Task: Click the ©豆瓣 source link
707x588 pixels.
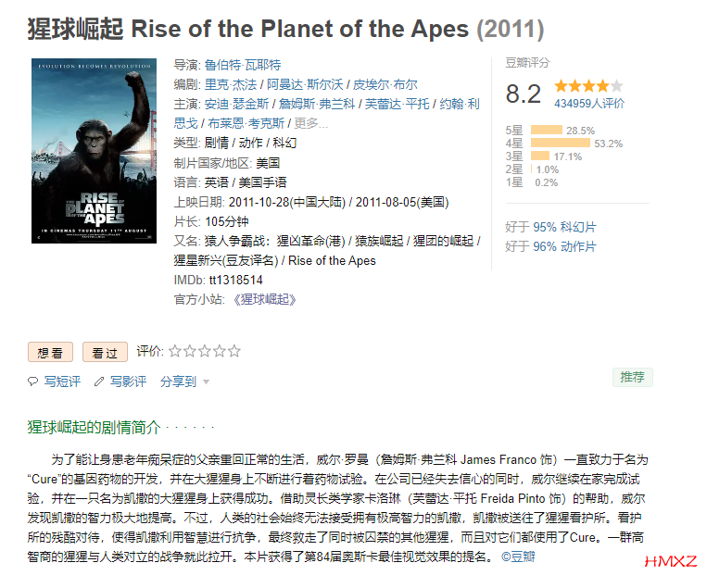Action: click(518, 557)
